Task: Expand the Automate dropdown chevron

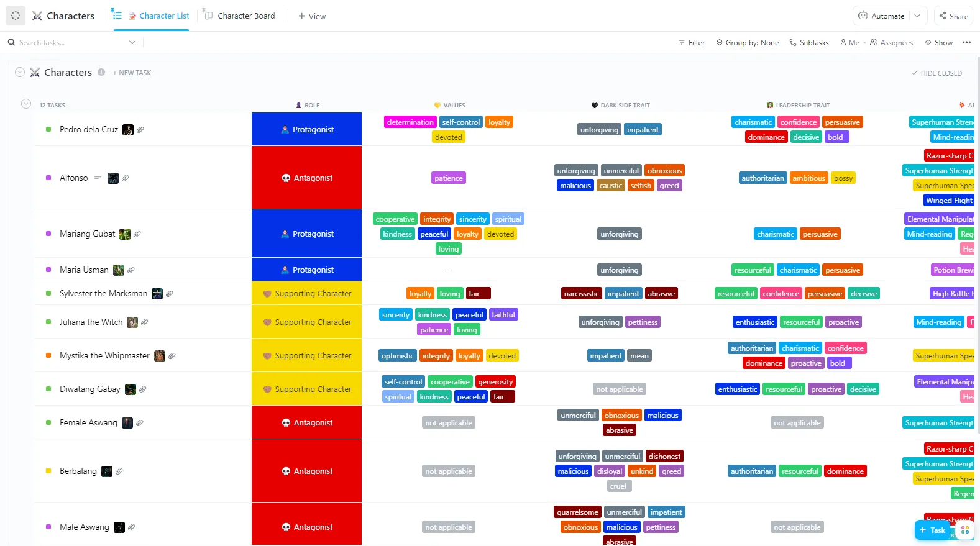Action: pos(917,16)
